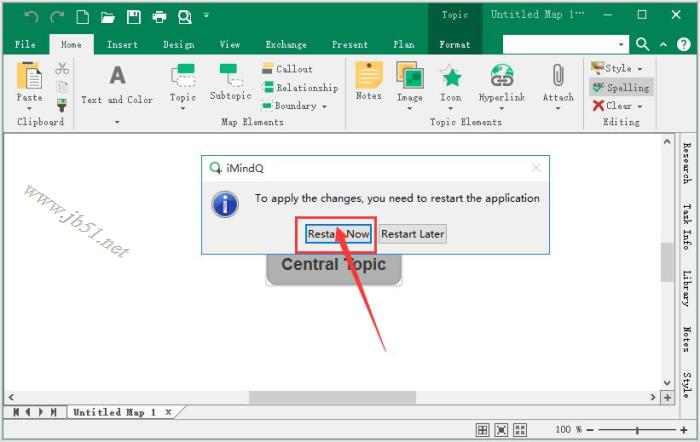Viewport: 700px width, 442px height.
Task: Switch to the Present tab
Action: click(350, 44)
